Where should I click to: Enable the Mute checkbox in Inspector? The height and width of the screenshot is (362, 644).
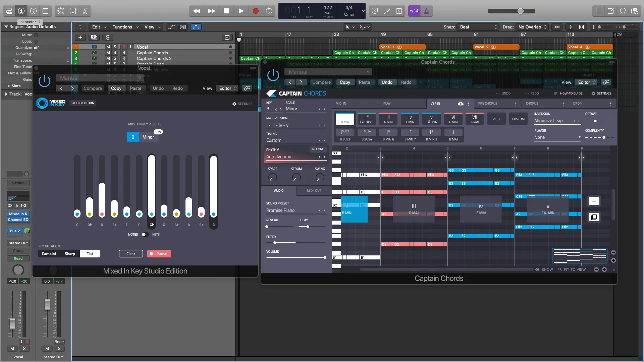[36, 35]
